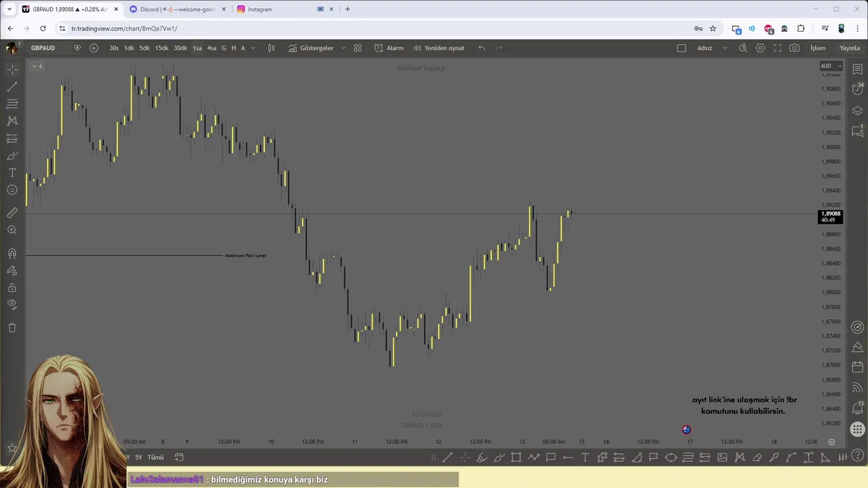This screenshot has width=868, height=488.
Task: Open the candlestick chart type selector
Action: pos(271,48)
